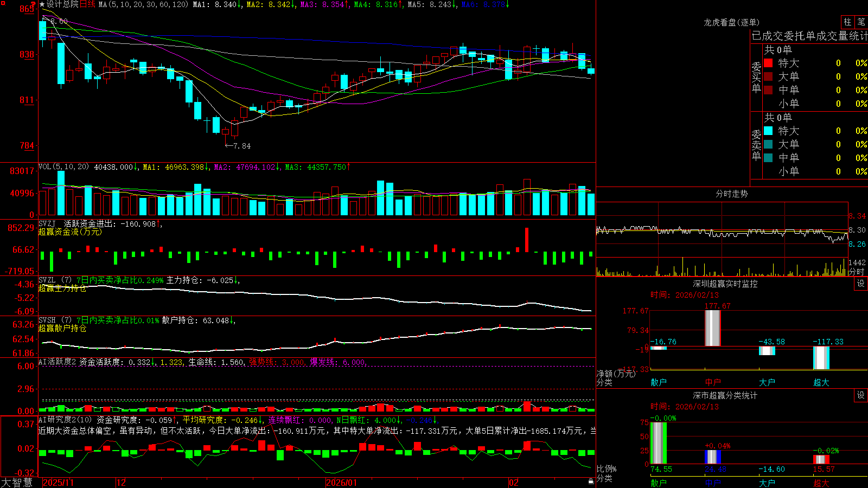Click the red question mark help icon
Viewport: 868px width, 488px height.
33,4
